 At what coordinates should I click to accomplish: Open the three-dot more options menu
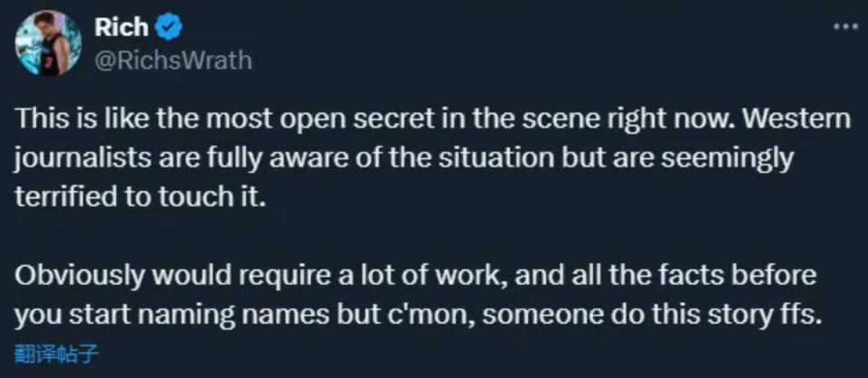(x=844, y=26)
